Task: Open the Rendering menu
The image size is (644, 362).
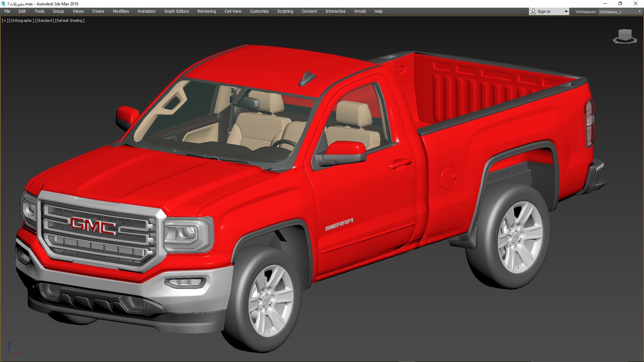Action: coord(207,11)
